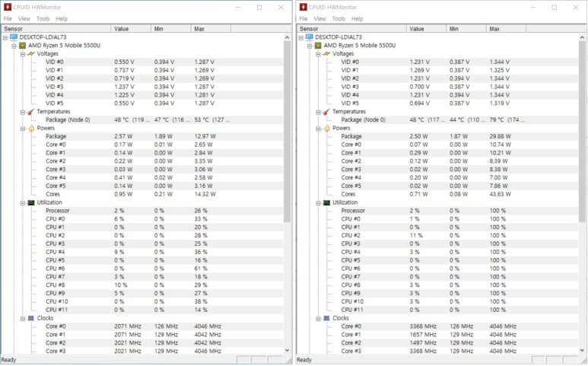The height and width of the screenshot is (366, 588).
Task: Click the Value column header in right window
Action: pos(427,29)
